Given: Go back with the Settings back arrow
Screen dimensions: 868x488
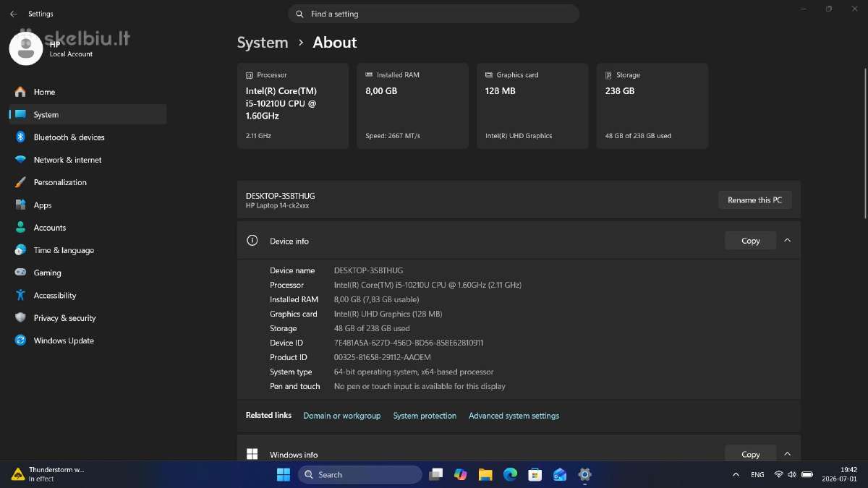Looking at the screenshot, I should coord(13,14).
